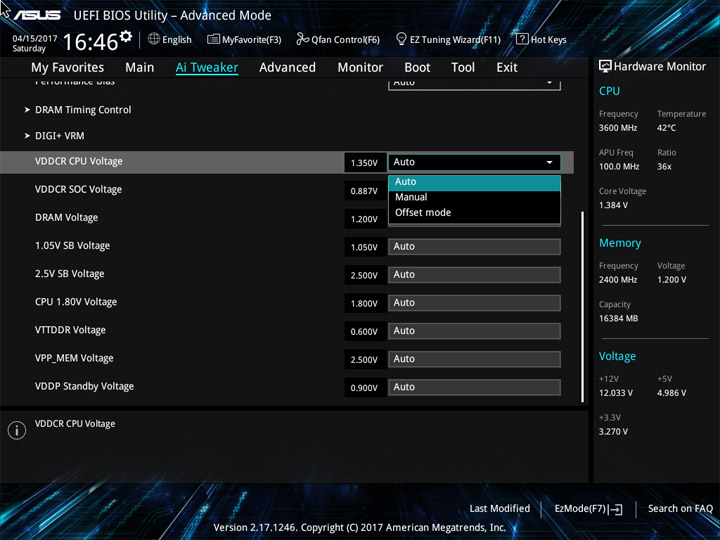Show Hot Keys help
Viewport: 720px width, 540px height.
[548, 40]
